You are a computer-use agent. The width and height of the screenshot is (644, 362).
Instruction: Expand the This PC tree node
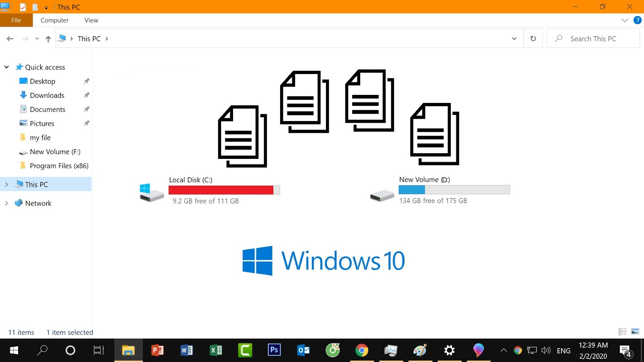click(x=6, y=184)
